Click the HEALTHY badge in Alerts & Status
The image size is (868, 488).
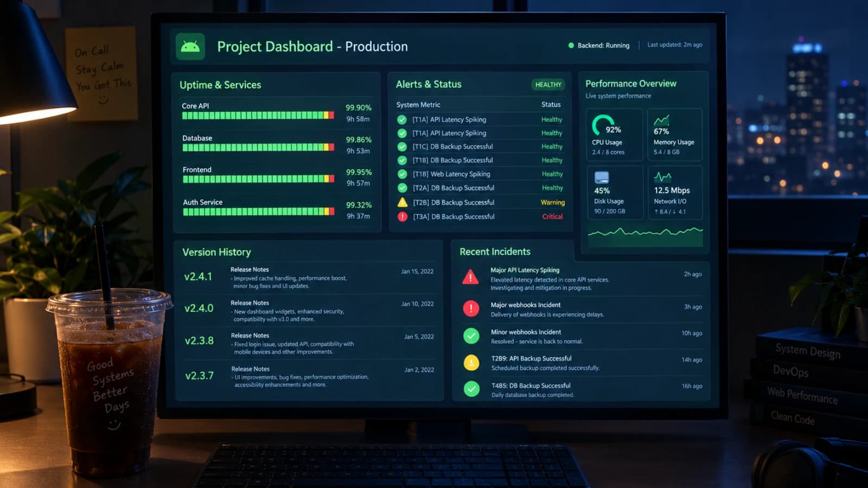(x=548, y=85)
